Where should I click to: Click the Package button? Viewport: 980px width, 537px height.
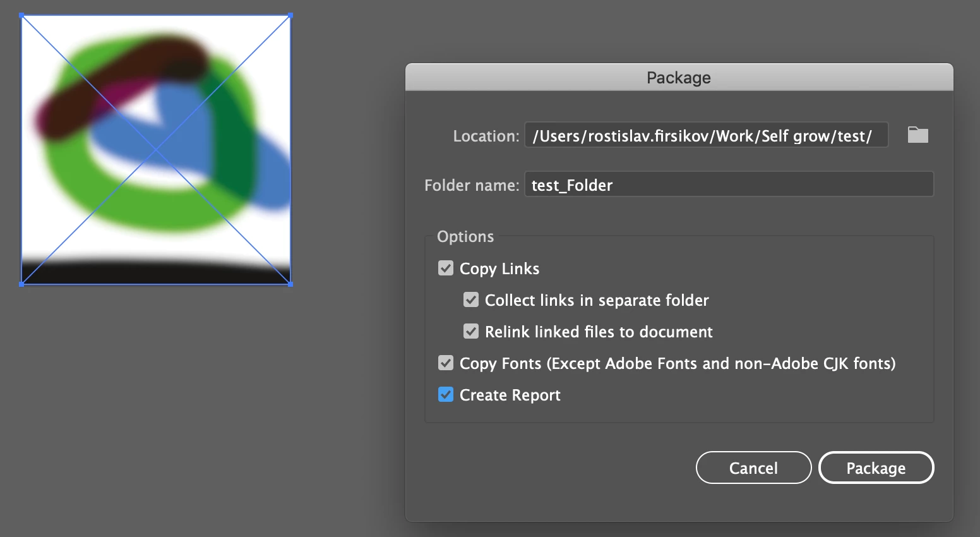(x=876, y=468)
